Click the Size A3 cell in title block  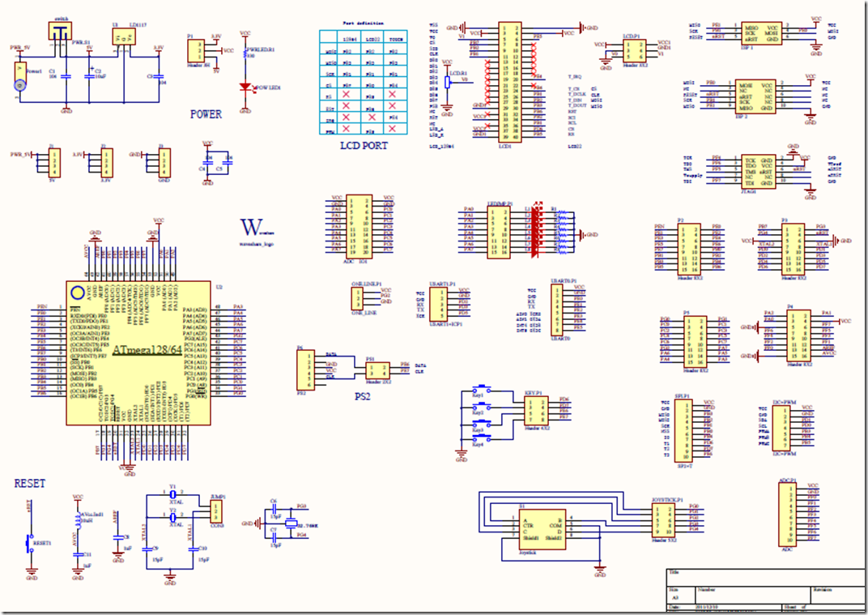coord(680,596)
